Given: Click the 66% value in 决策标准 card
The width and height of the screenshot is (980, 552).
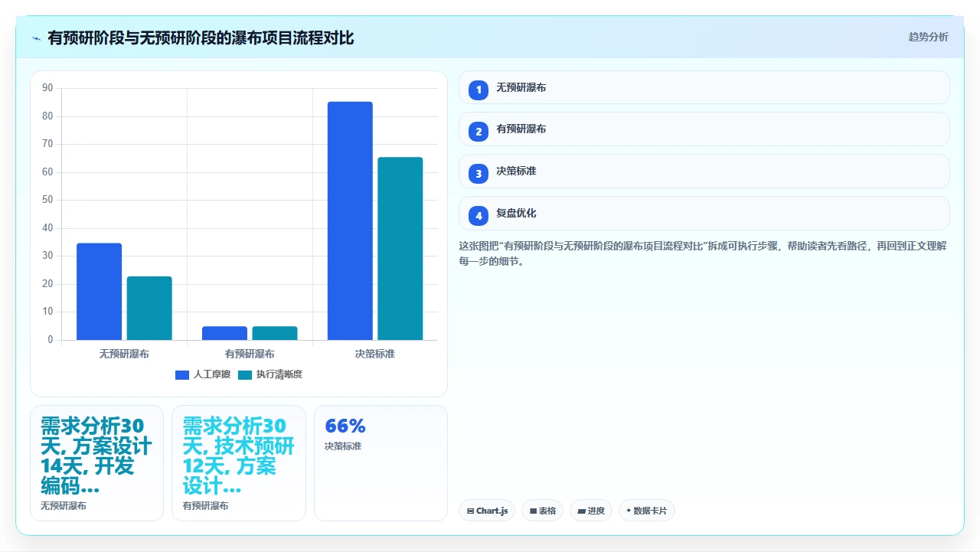Looking at the screenshot, I should [345, 426].
